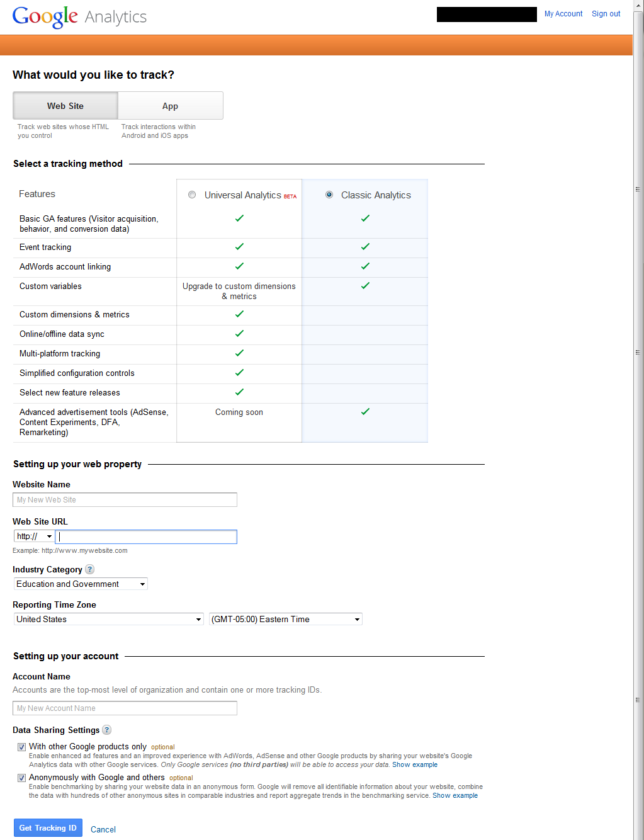
Task: Open the My Account link
Action: pyautogui.click(x=563, y=13)
